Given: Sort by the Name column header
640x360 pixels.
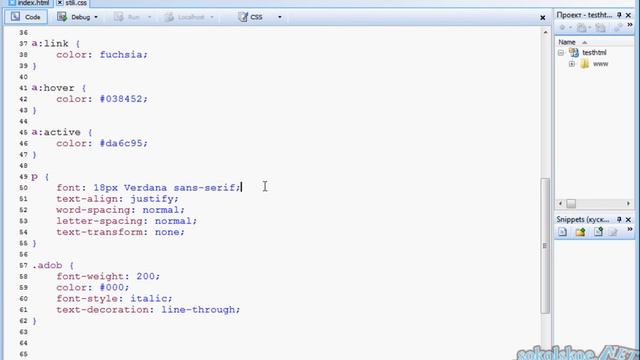Looking at the screenshot, I should point(567,42).
